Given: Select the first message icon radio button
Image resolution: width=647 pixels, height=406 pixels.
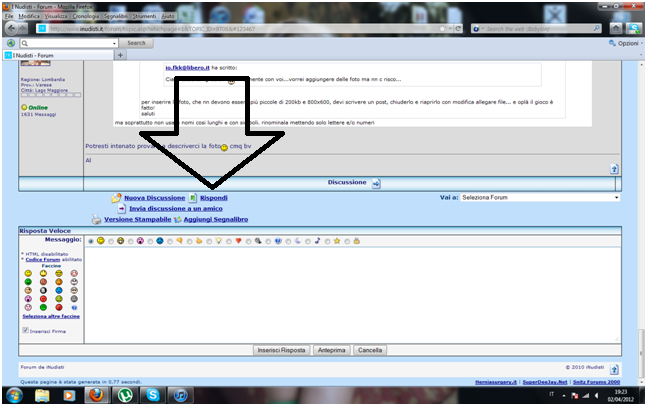Looking at the screenshot, I should coord(91,241).
